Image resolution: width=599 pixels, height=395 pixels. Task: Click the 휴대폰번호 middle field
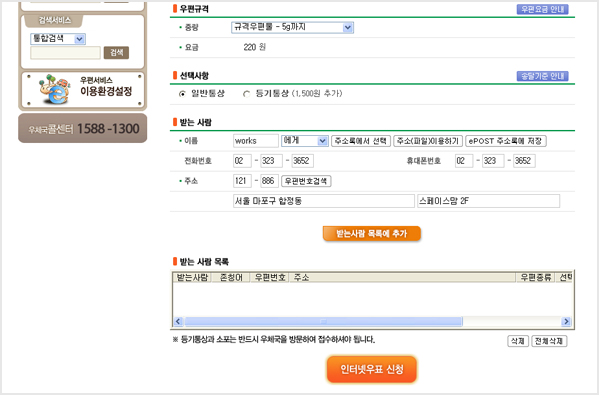click(493, 161)
